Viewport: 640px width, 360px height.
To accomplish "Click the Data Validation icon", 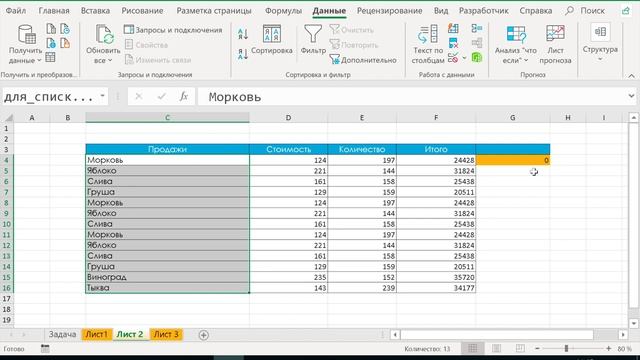I will tap(453, 58).
